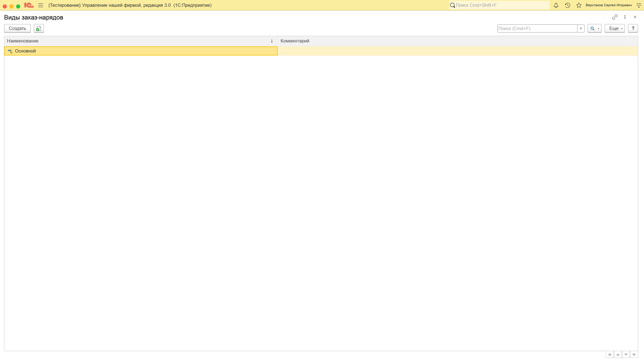Image resolution: width=644 pixels, height=362 pixels.
Task: Focus the global search field Поиск Cmd+Shift+F
Action: [502, 5]
